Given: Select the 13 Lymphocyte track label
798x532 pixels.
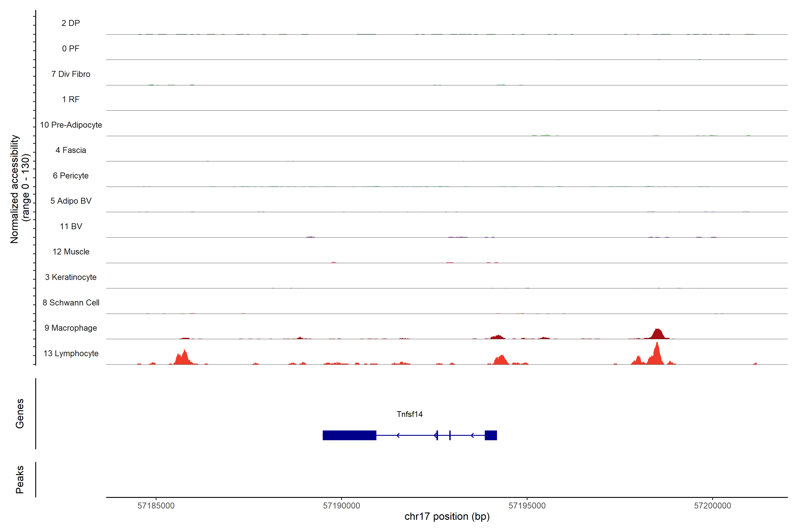Looking at the screenshot, I should coord(71,354).
